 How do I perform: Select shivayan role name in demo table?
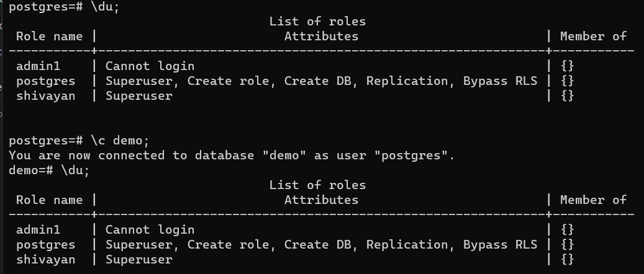point(45,259)
